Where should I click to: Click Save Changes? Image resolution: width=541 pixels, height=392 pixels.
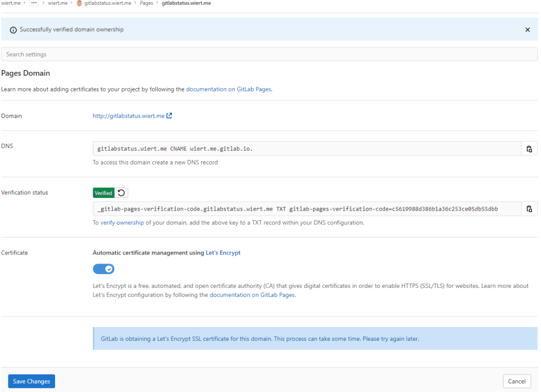(31, 381)
